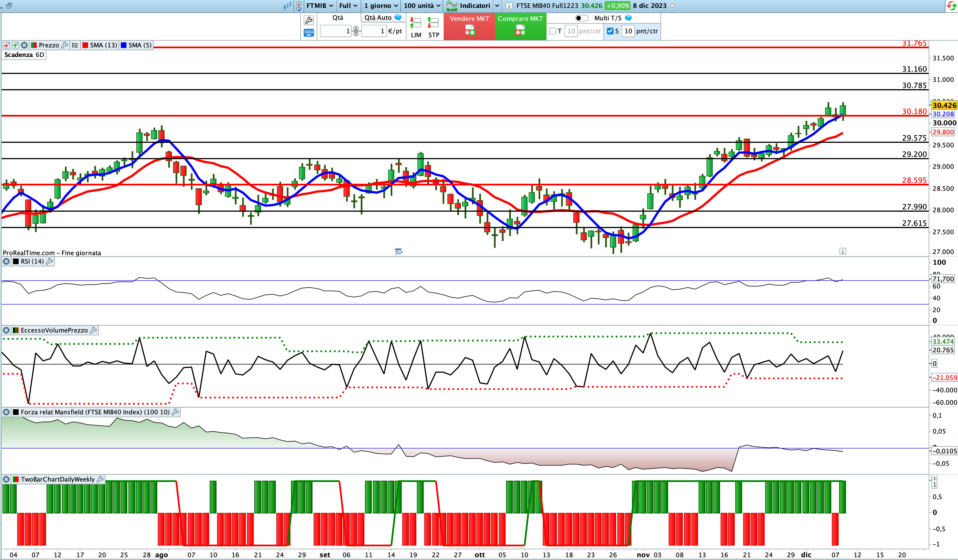Click the window restore icon top-left
The image size is (958, 560).
(x=9, y=6)
